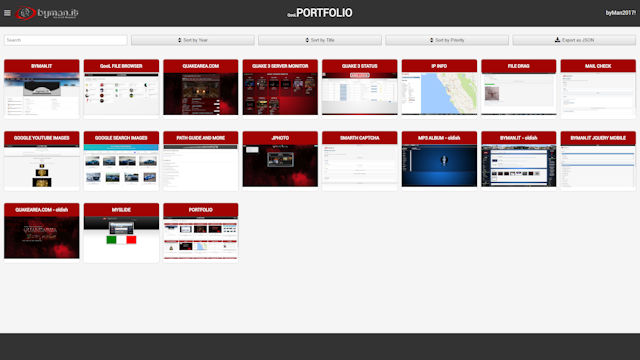This screenshot has width=640, height=360.
Task: Click the byMan2017 link in header
Action: tap(620, 13)
